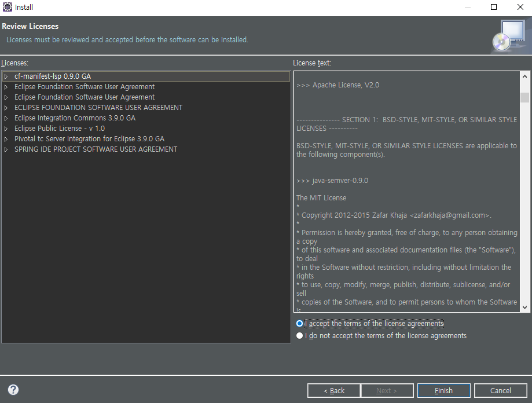Image resolution: width=532 pixels, height=403 pixels.
Task: Expand Eclipse Public License - v 1.0
Action: [6, 129]
